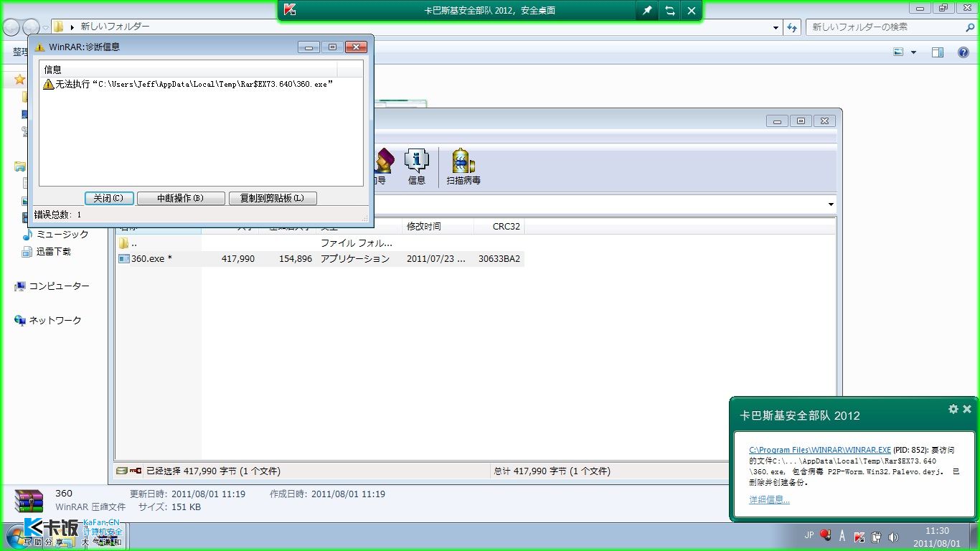Click the disk icon in WinRAR status bar
The height and width of the screenshot is (551, 980).
coord(123,471)
